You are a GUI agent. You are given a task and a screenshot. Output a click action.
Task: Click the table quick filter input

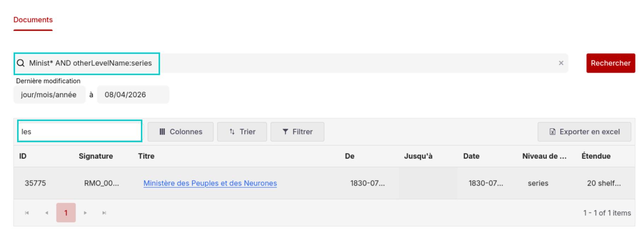click(80, 131)
